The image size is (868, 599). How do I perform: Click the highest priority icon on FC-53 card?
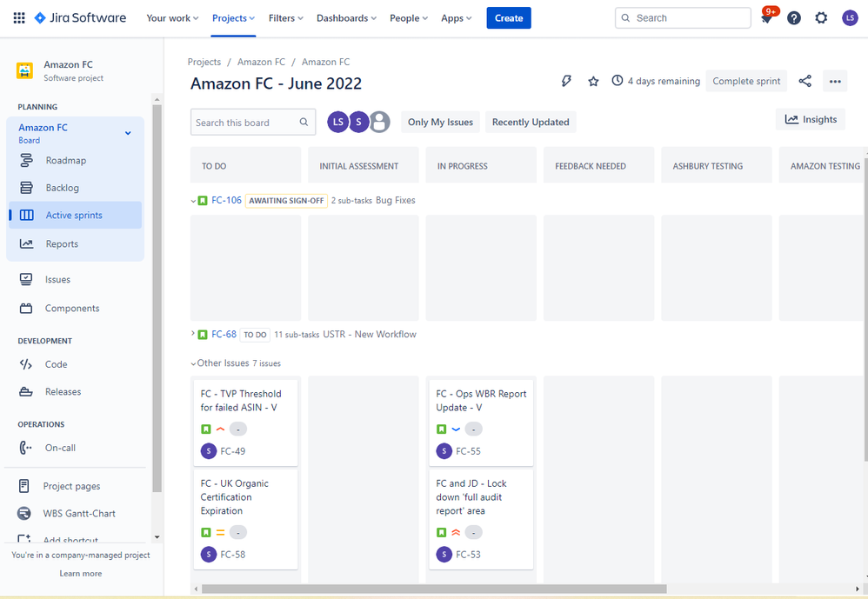pyautogui.click(x=456, y=533)
